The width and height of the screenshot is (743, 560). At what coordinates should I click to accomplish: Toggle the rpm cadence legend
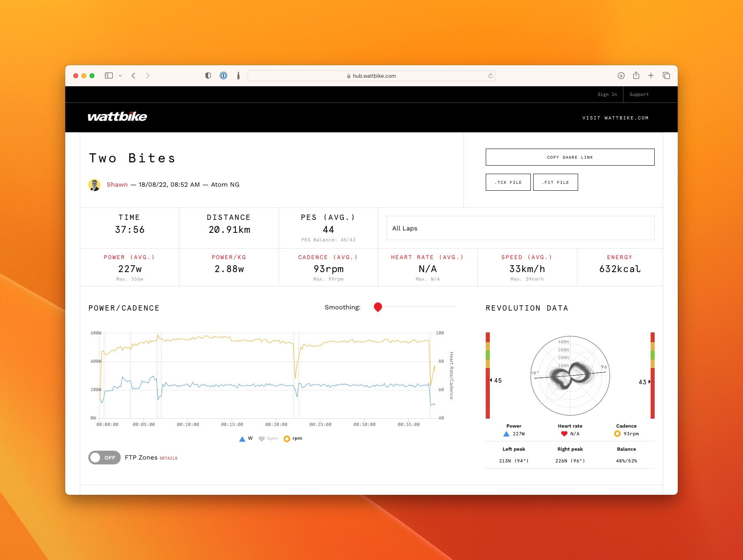pyautogui.click(x=293, y=439)
